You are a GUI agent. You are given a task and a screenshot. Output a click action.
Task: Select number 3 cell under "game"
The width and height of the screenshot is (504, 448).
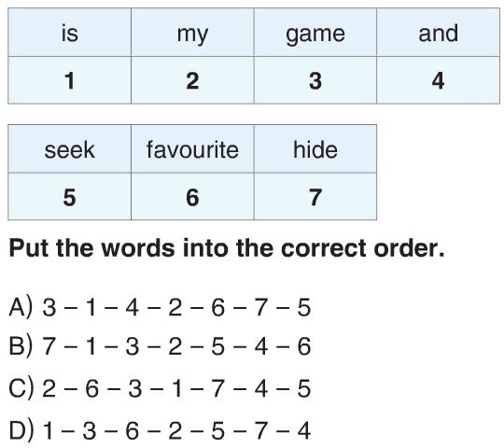pos(315,80)
